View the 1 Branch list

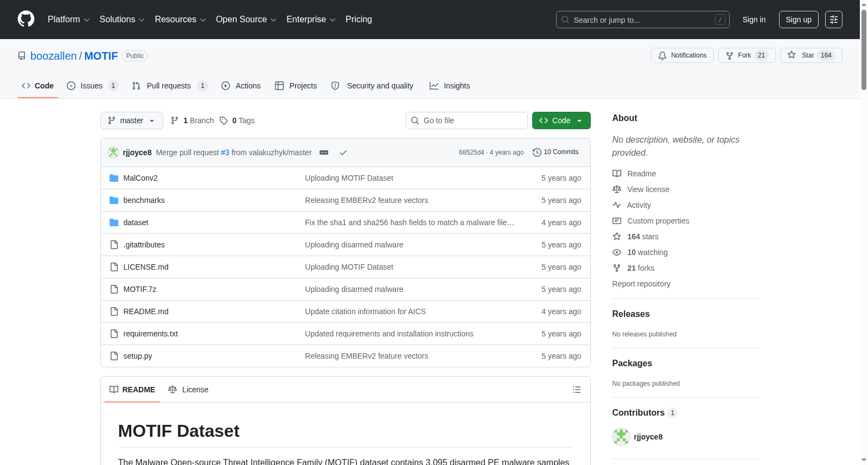tap(192, 120)
